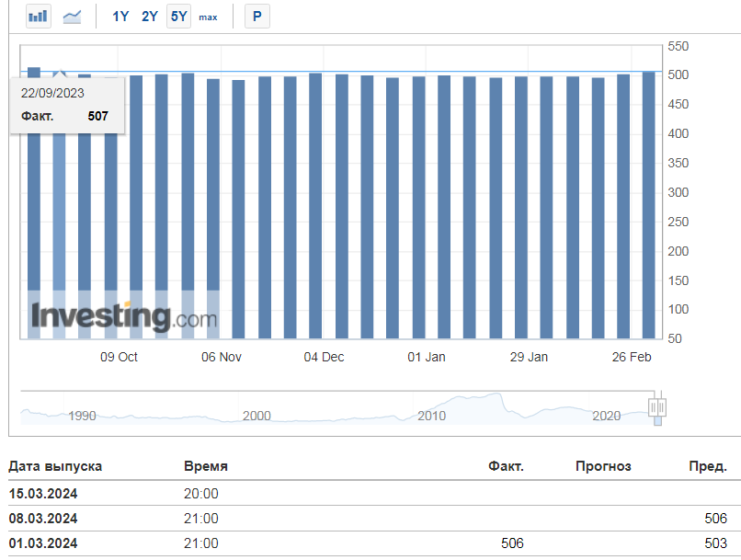Switch to bar chart view
The image size is (741, 560).
(x=39, y=17)
